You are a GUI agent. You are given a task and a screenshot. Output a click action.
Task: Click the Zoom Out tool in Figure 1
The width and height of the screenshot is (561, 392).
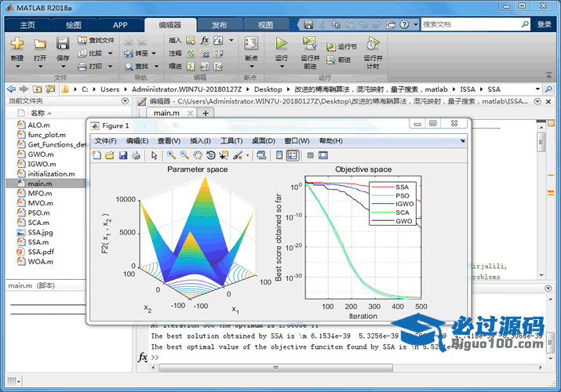click(x=184, y=155)
